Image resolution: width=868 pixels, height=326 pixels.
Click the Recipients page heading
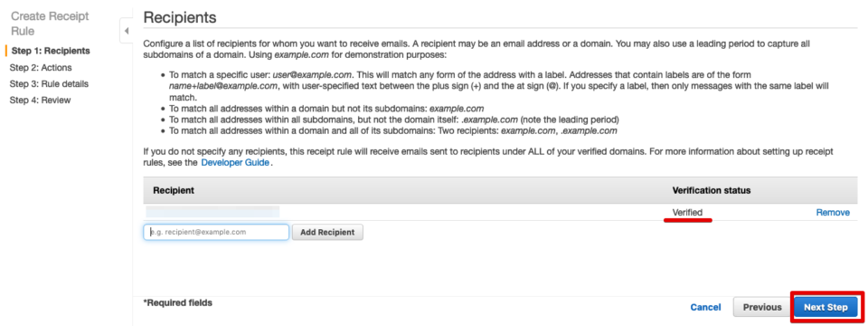[x=180, y=17]
